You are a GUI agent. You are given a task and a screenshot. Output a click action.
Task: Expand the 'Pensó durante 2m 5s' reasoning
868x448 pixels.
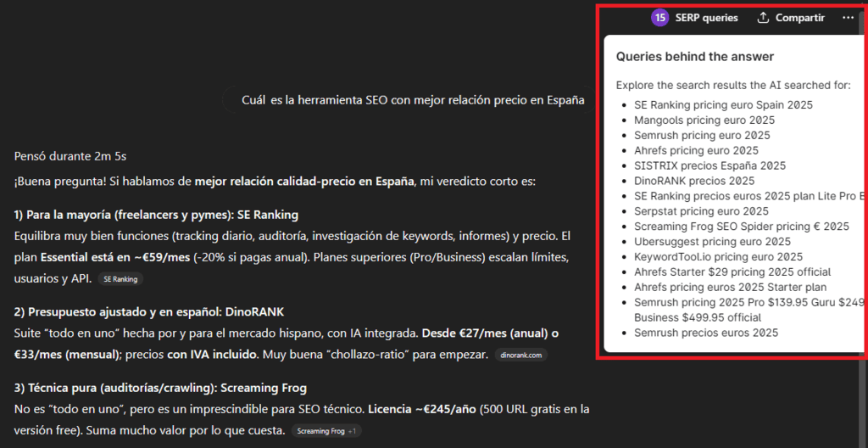click(x=70, y=156)
